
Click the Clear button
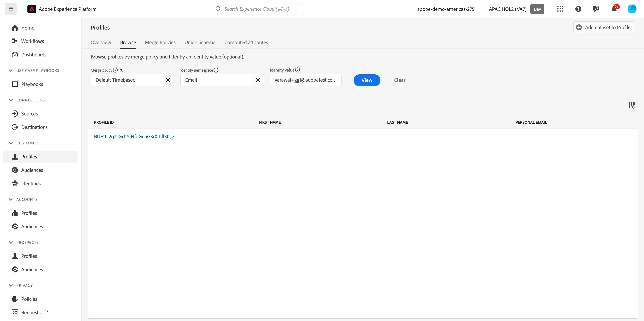(x=399, y=80)
